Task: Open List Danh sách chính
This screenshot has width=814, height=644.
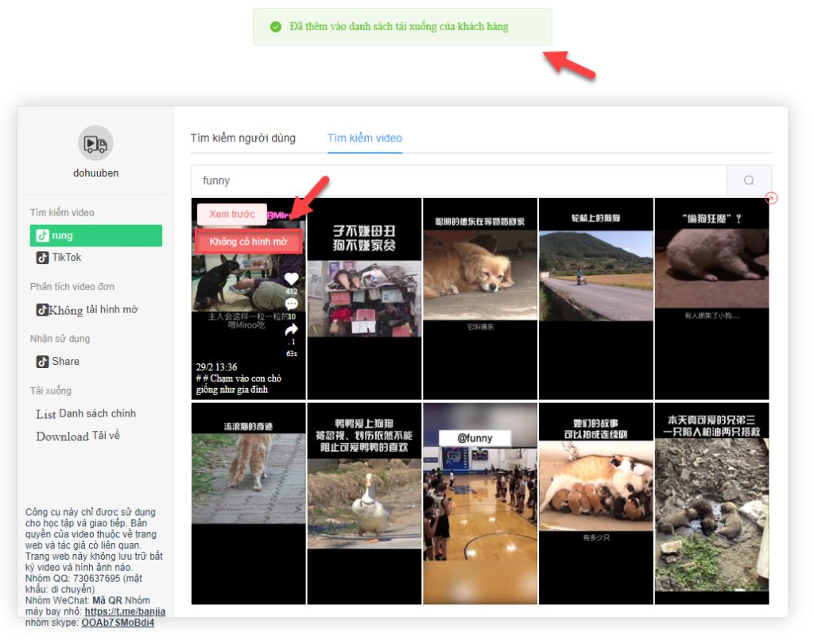Action: tap(86, 414)
